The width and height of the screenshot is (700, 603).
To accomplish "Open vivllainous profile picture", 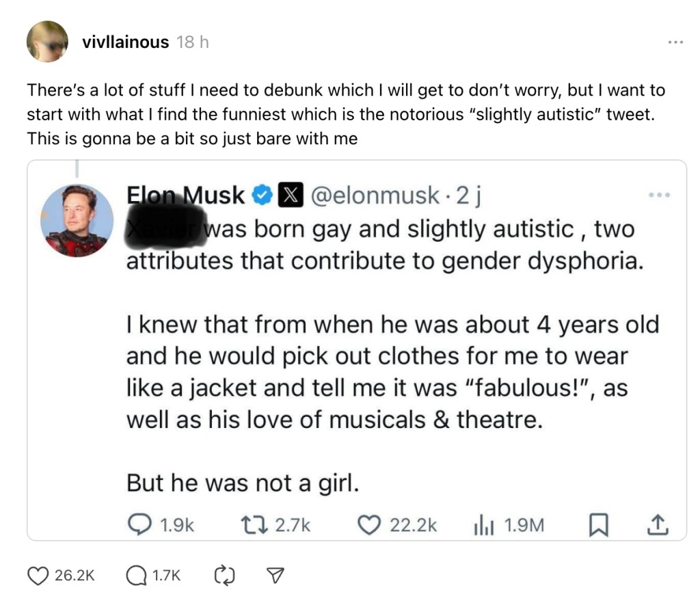I will tap(47, 41).
